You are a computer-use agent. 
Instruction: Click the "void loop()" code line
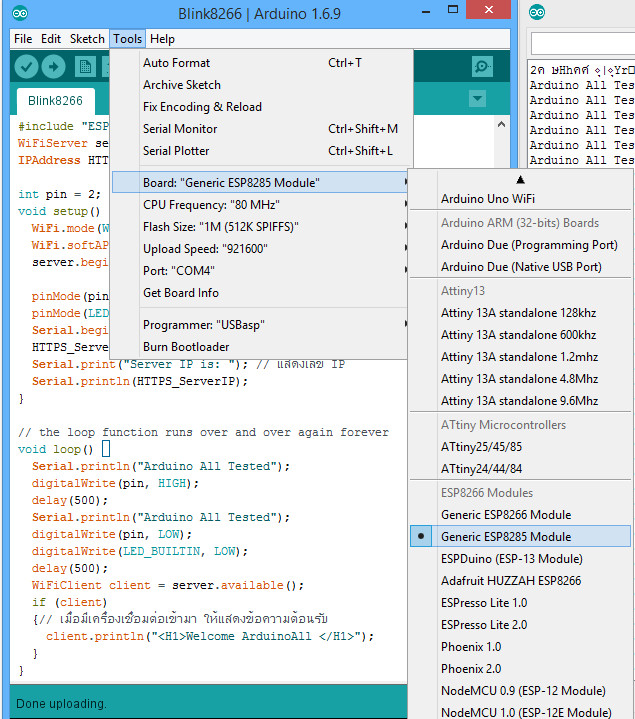click(x=55, y=449)
